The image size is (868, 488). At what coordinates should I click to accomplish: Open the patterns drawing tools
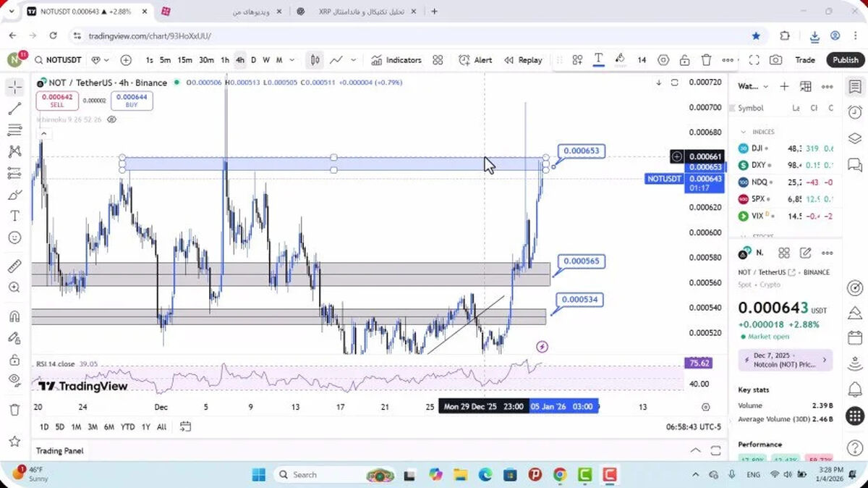[x=14, y=152]
